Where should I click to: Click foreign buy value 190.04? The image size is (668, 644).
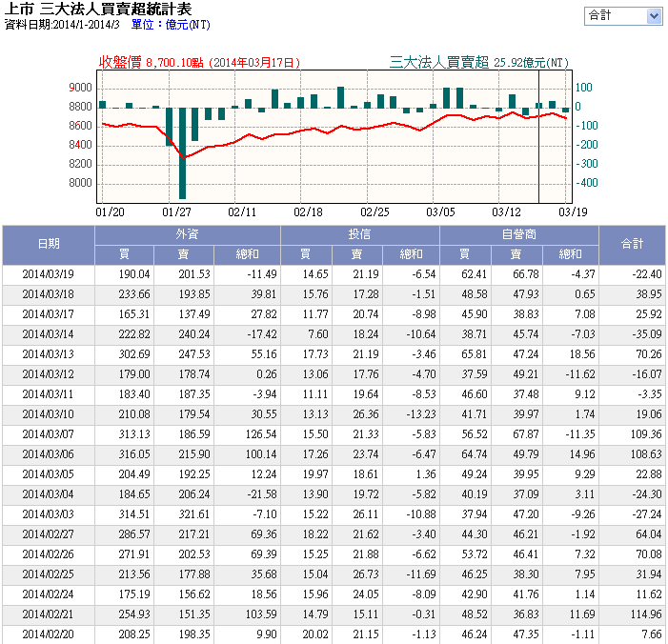click(x=134, y=274)
